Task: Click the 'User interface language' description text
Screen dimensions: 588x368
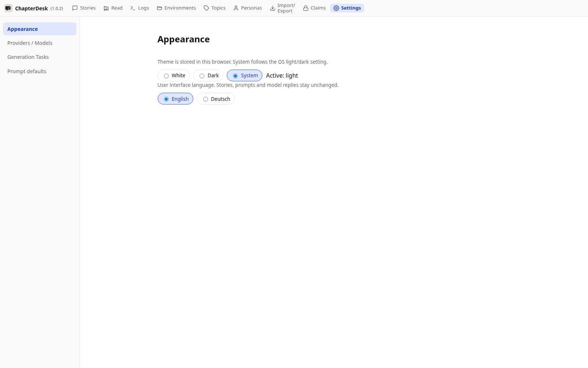Action: (x=248, y=85)
